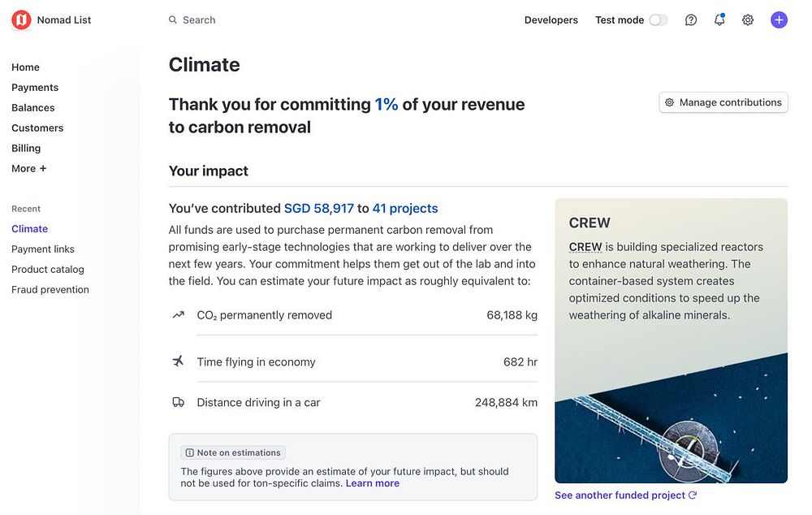Toggle the Test mode switch
Image resolution: width=812 pixels, height=515 pixels.
point(658,20)
